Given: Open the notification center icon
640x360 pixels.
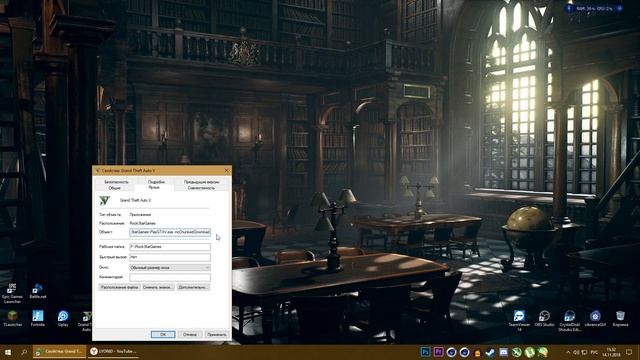Looking at the screenshot, I should (x=629, y=352).
